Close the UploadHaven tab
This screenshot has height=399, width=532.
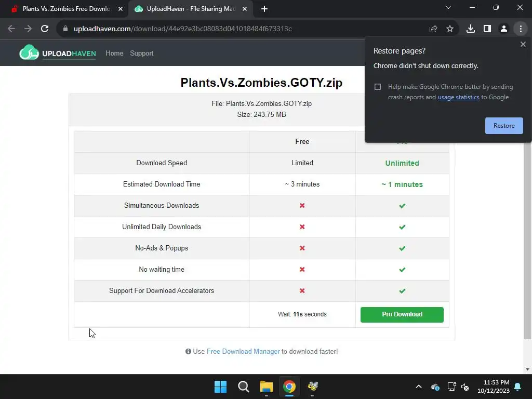coord(245,9)
